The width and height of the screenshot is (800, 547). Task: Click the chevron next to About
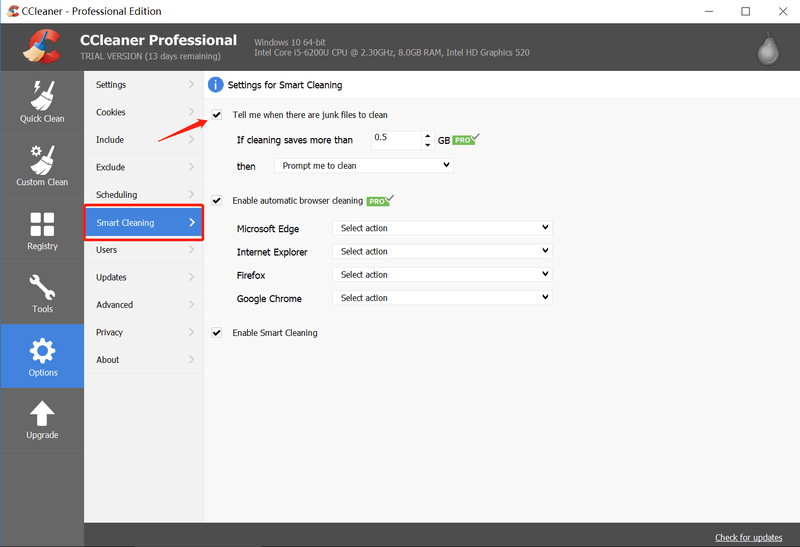coord(191,359)
